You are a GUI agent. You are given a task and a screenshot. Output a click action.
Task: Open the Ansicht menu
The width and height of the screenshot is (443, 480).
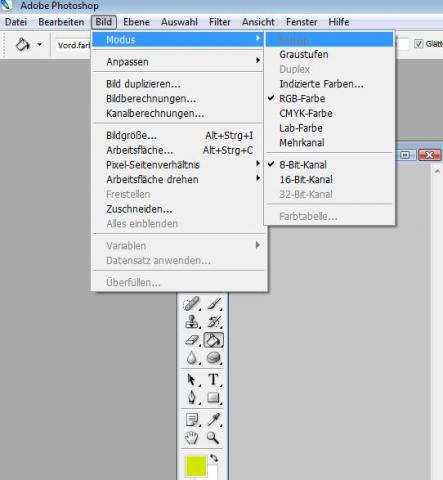click(258, 22)
